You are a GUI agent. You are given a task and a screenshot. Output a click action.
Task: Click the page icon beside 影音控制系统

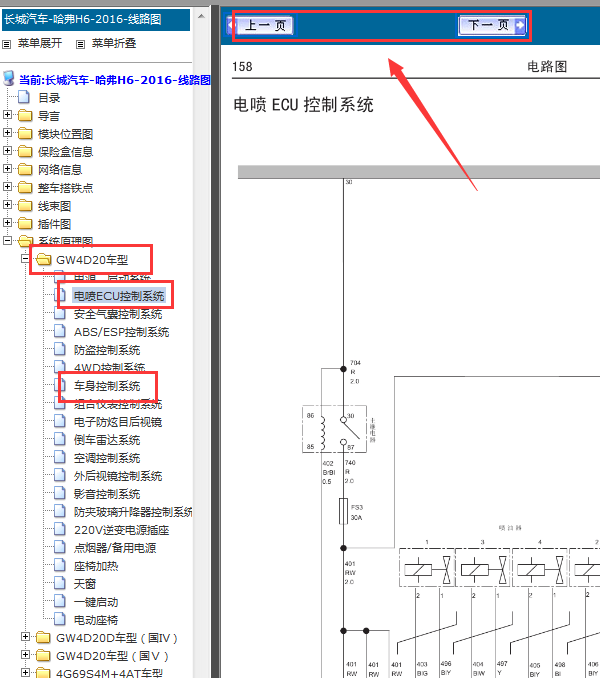[x=60, y=494]
